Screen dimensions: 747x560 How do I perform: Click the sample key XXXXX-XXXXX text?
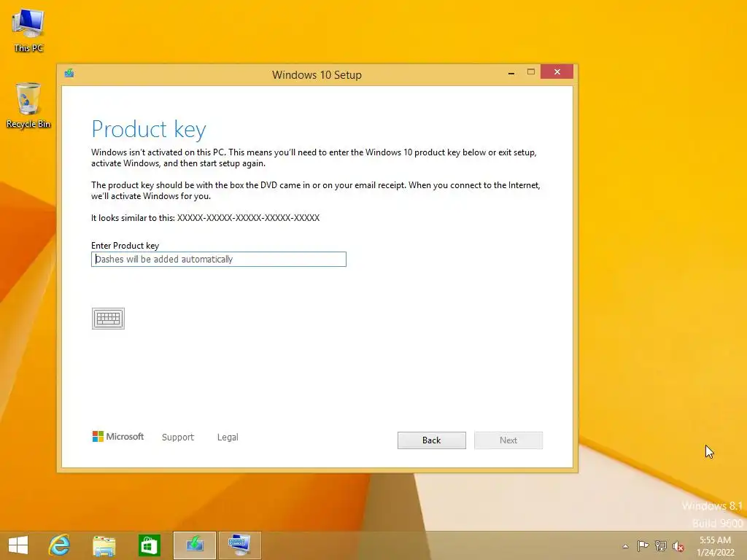[x=248, y=218]
